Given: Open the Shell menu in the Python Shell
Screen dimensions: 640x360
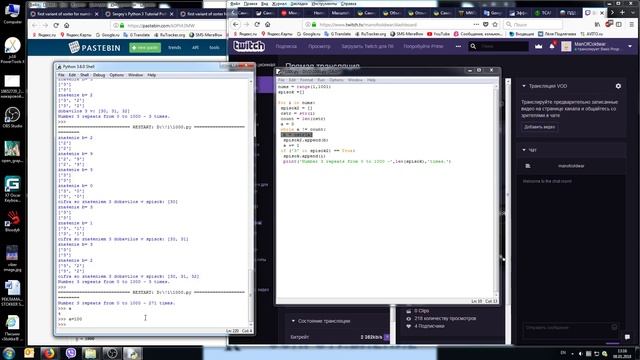Looking at the screenshot, I should point(84,75).
